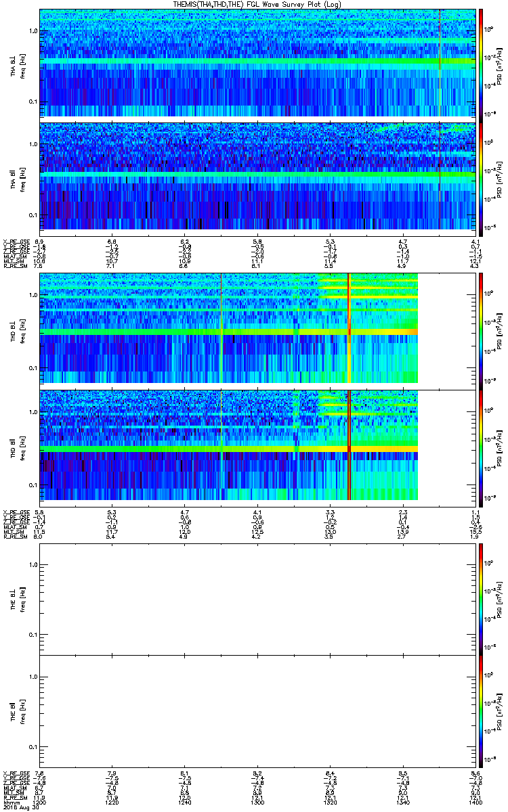This screenshot has height=812, width=508.
Task: Click the bright horizontal band in THA B-perpendicular
Action: (257, 62)
